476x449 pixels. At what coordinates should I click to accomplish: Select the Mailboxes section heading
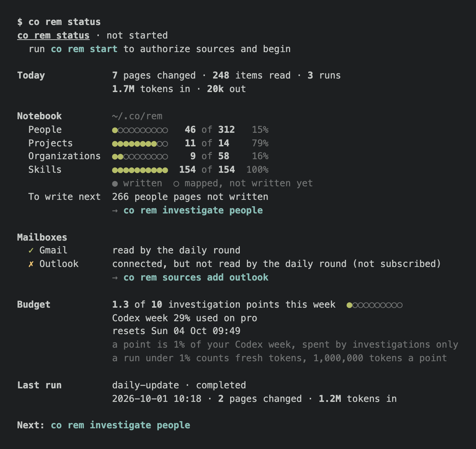coord(42,237)
